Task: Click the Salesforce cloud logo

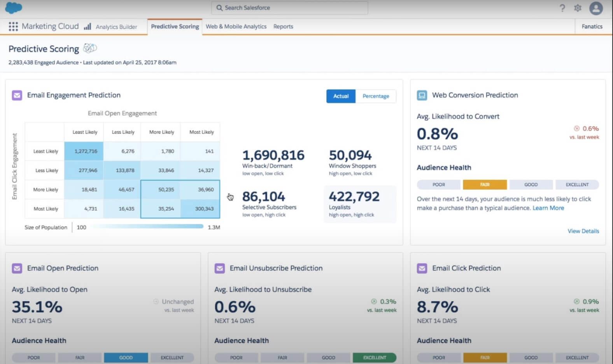Action: pos(14,7)
